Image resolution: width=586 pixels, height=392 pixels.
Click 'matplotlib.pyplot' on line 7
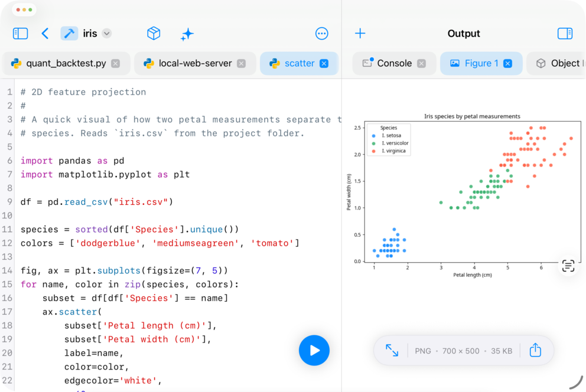point(105,175)
